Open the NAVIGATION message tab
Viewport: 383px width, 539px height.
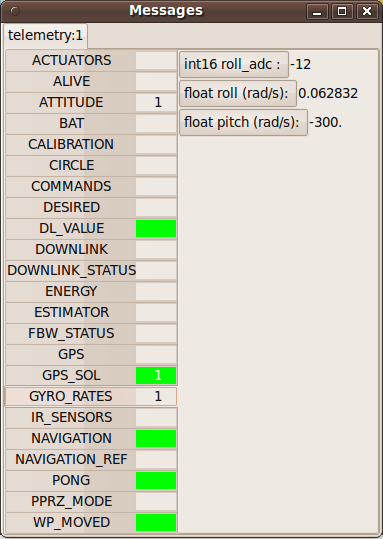[91, 438]
